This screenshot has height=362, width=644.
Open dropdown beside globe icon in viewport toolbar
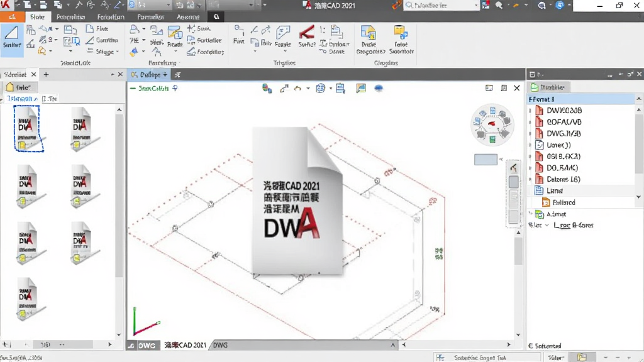(x=331, y=88)
